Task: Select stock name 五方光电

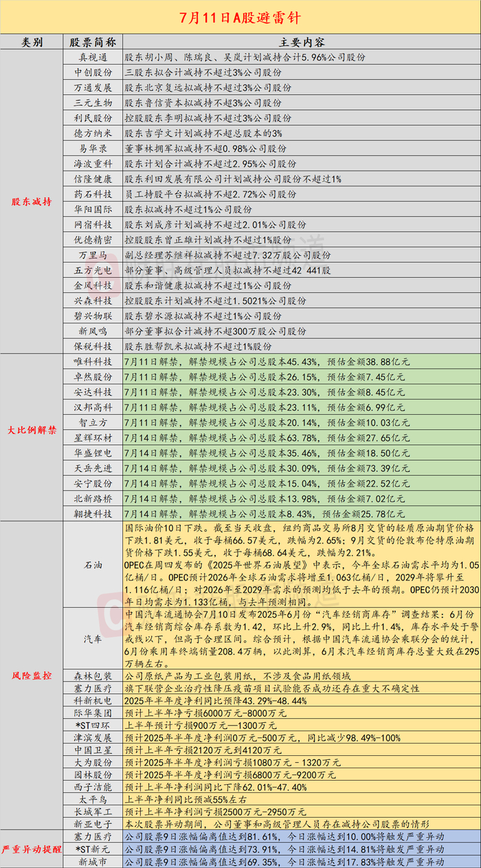Action: click(x=93, y=270)
